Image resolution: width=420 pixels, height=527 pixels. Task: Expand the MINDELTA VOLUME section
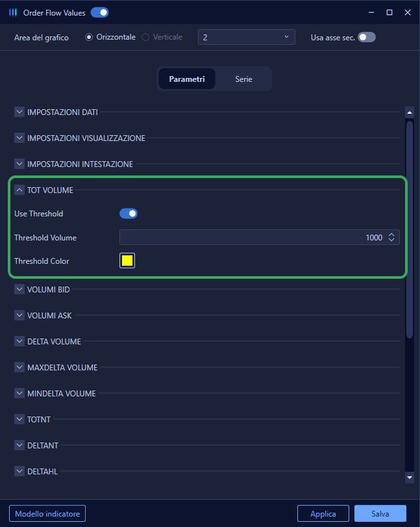click(19, 393)
